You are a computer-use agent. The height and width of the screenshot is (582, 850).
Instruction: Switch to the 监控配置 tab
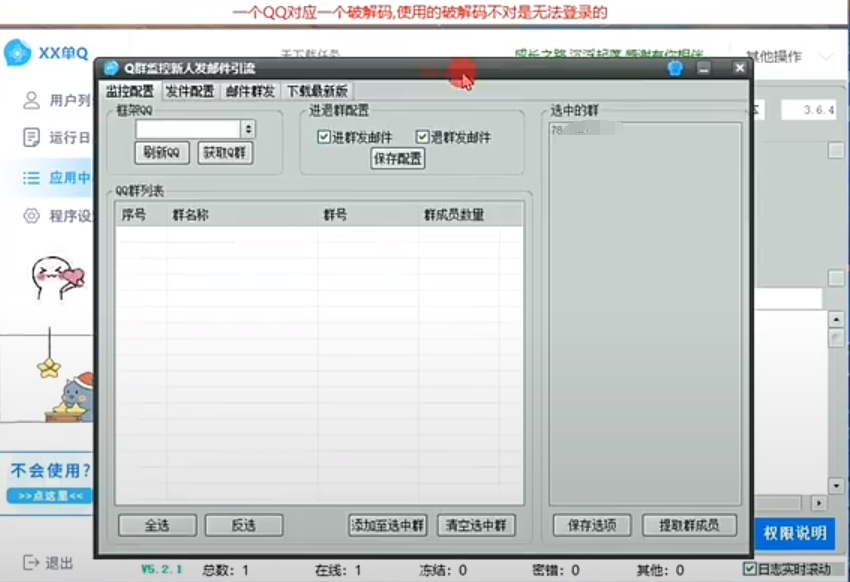pos(130,91)
